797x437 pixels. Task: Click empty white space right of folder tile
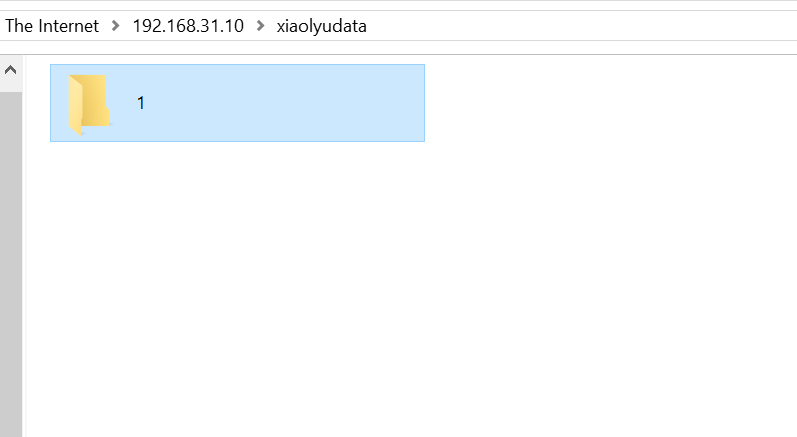point(610,103)
